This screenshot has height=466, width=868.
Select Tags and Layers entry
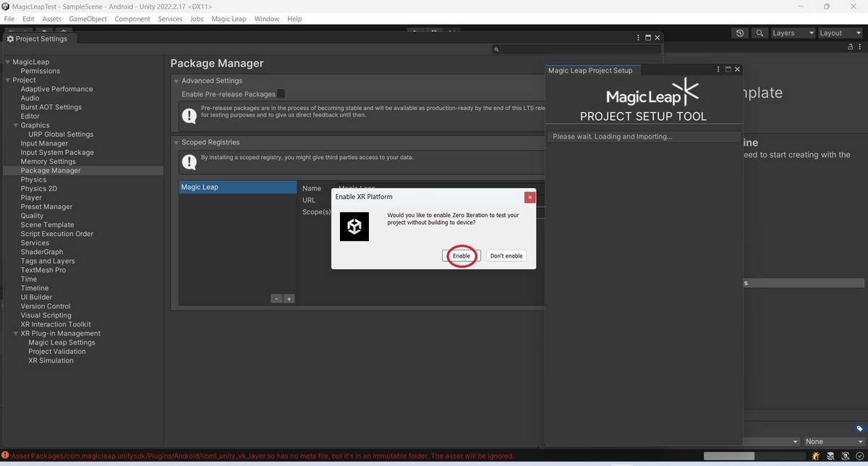pos(48,261)
